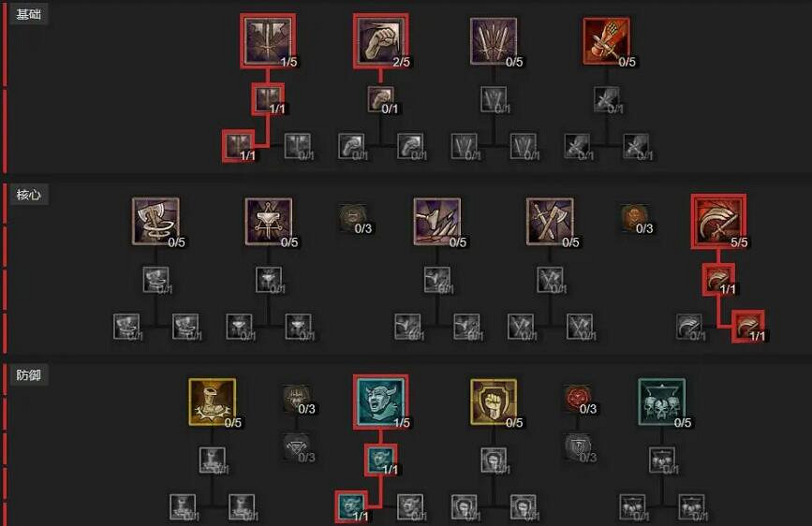Choose the red arm-strike basic skill at 0/5
Viewport: 812px width, 526px height.
(x=606, y=41)
